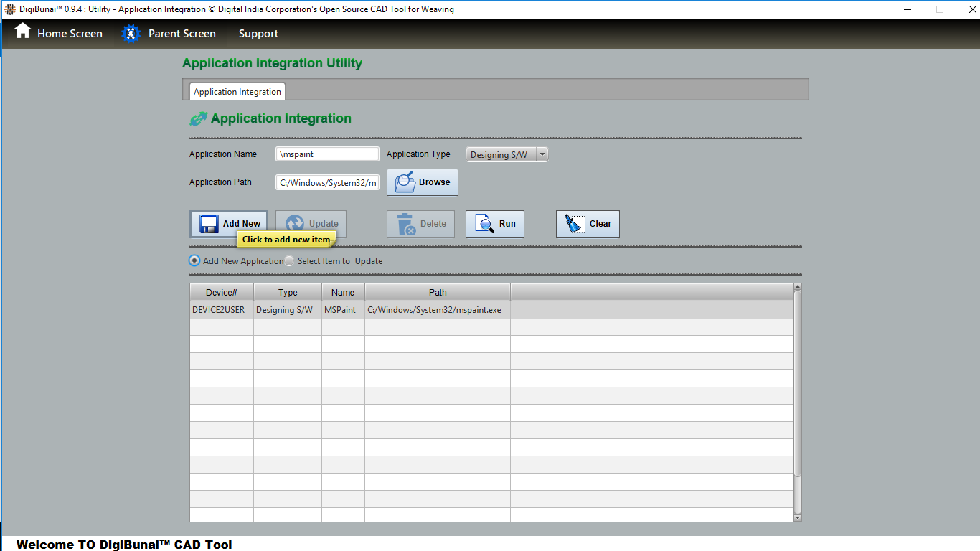Viewport: 980px width, 551px height.
Task: Choose the Select Item to Update option
Action: [x=289, y=261]
